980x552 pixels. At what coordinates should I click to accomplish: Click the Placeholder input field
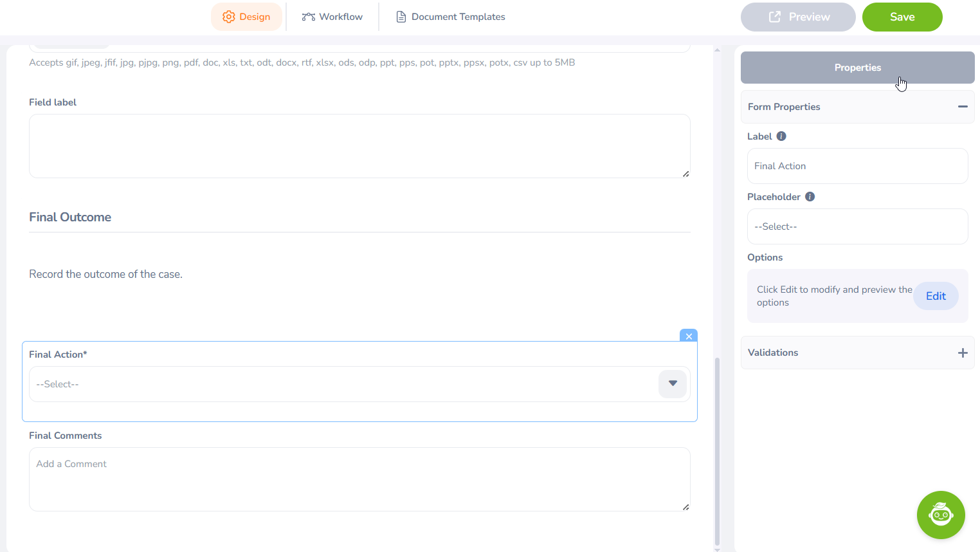[x=857, y=226]
